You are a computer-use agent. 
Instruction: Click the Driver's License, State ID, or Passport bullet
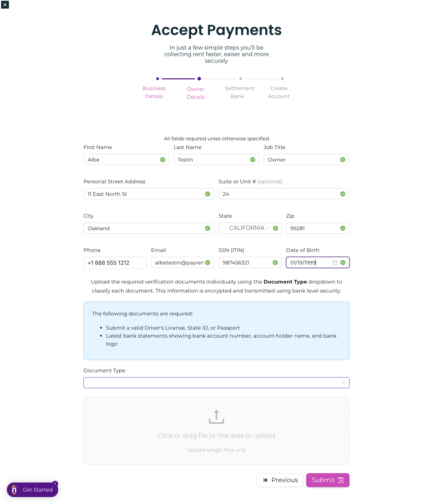pos(173,328)
